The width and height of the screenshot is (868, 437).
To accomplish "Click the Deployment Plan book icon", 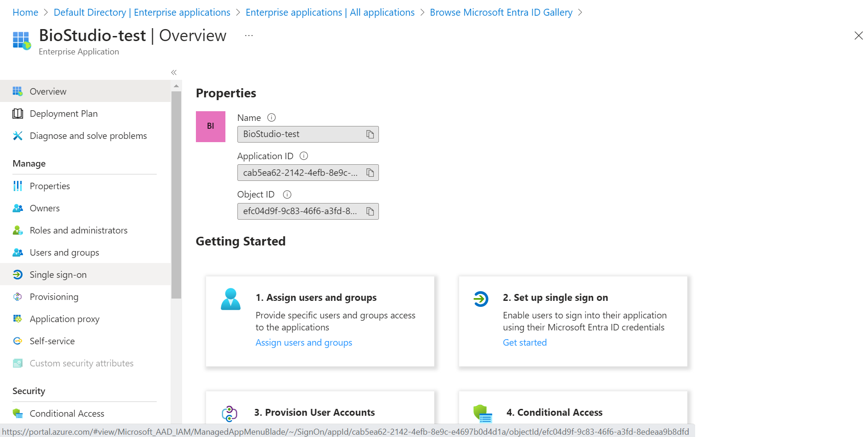I will coord(18,114).
